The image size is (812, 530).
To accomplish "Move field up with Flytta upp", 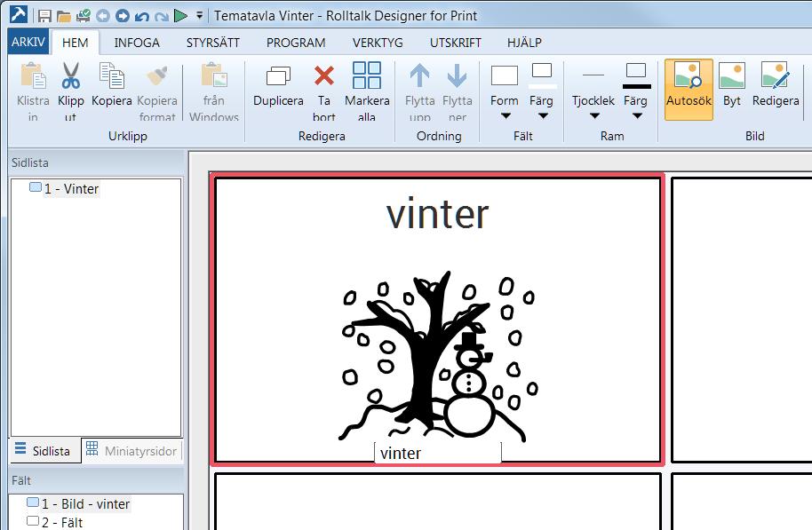I will point(420,91).
